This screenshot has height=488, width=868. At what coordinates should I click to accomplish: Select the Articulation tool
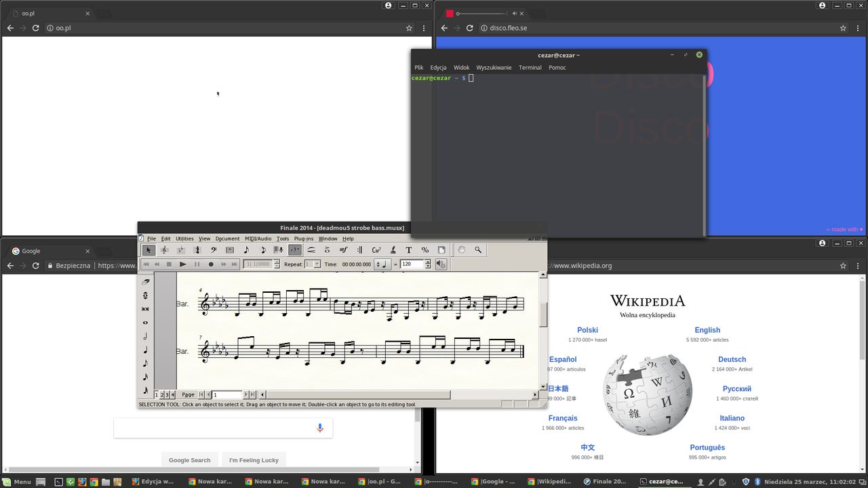coord(327,250)
